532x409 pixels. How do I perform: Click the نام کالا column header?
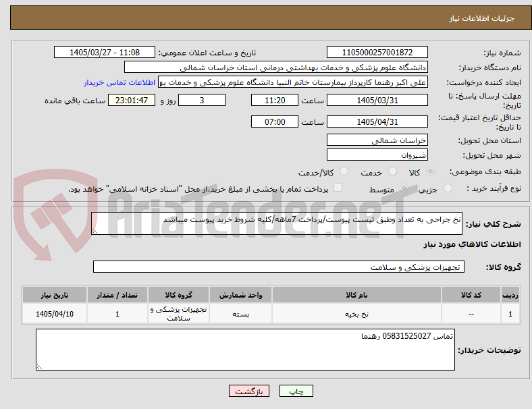pyautogui.click(x=356, y=295)
